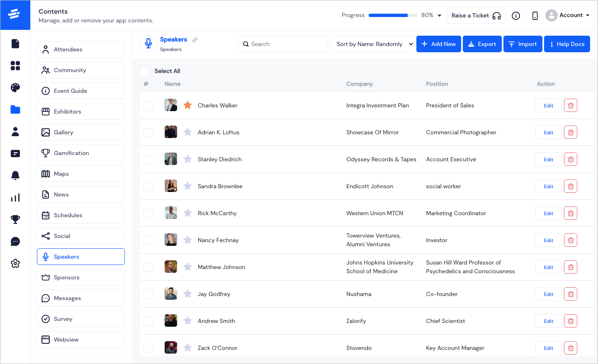This screenshot has height=364, width=598.
Task: Open the Sort by Name: Randomly dropdown
Action: [372, 44]
